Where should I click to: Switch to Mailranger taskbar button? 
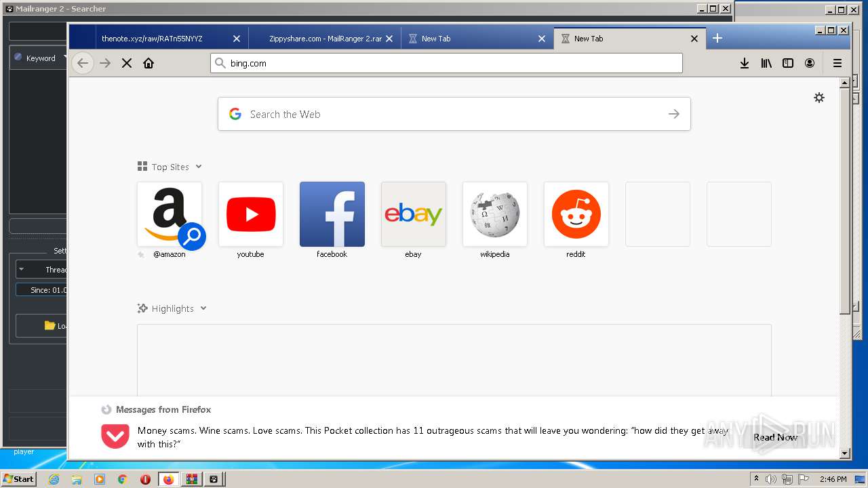point(214,479)
